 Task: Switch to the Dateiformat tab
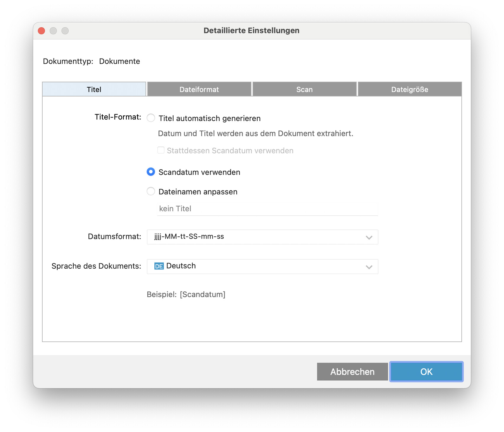pyautogui.click(x=199, y=89)
